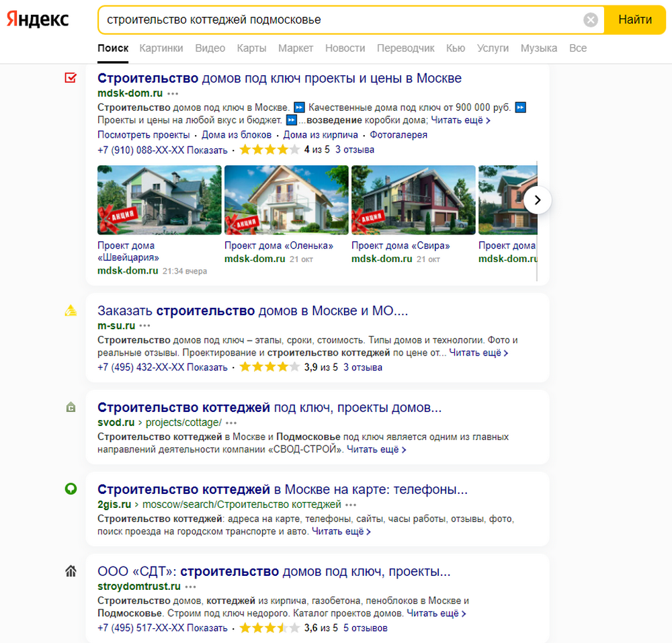Open the Оленька house project thumbnail
Viewport: 672px width, 643px height.
[286, 200]
